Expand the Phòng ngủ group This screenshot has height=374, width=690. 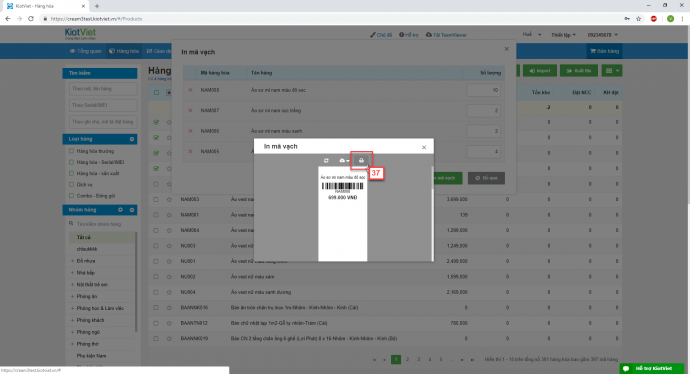pos(72,332)
